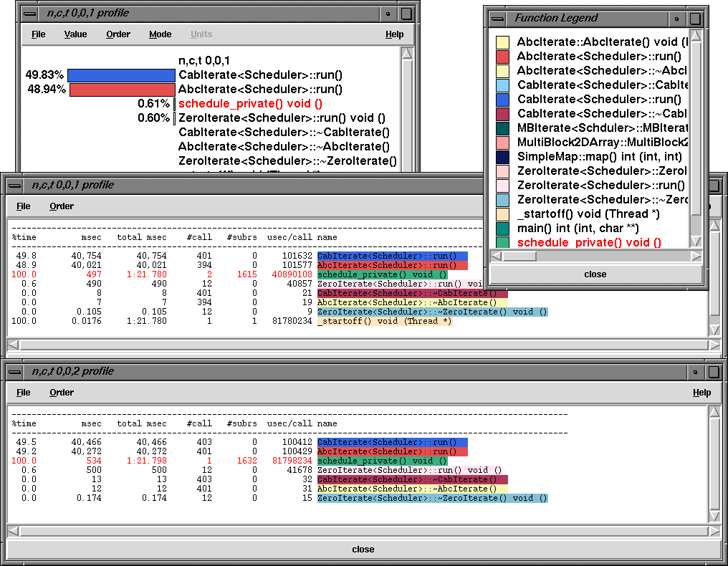Select red schedule_private() legend entry
The image size is (728, 566).
click(x=589, y=242)
